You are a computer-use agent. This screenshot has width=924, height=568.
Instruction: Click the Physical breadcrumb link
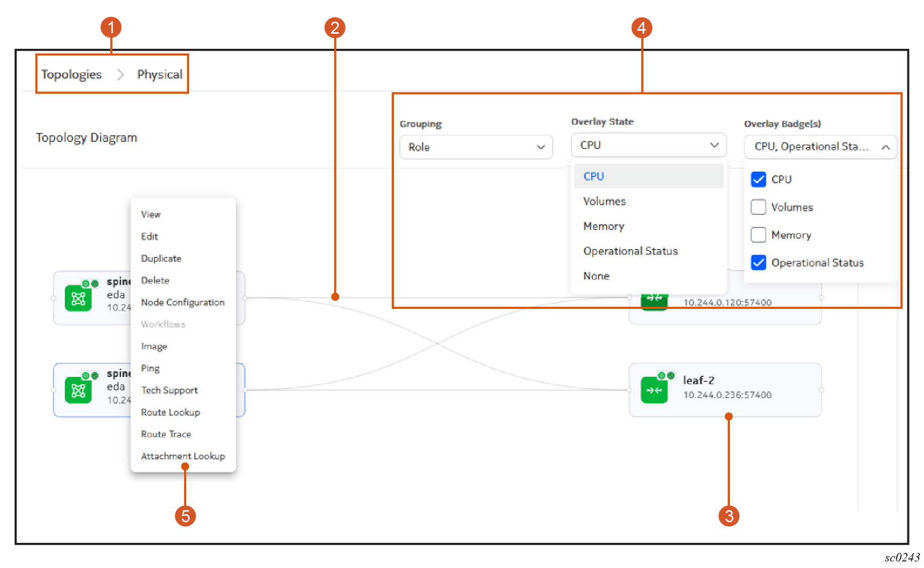(x=159, y=74)
